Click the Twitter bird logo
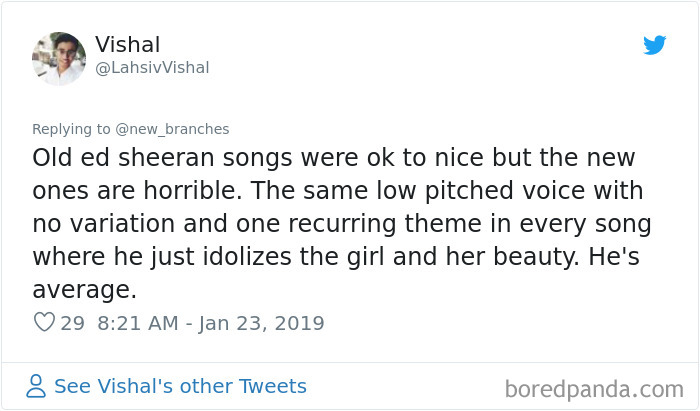700x411 pixels. click(654, 46)
